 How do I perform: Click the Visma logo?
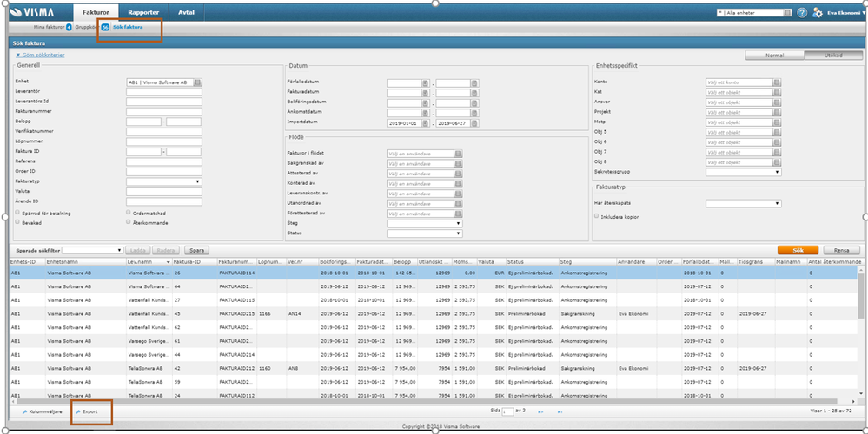pos(34,11)
